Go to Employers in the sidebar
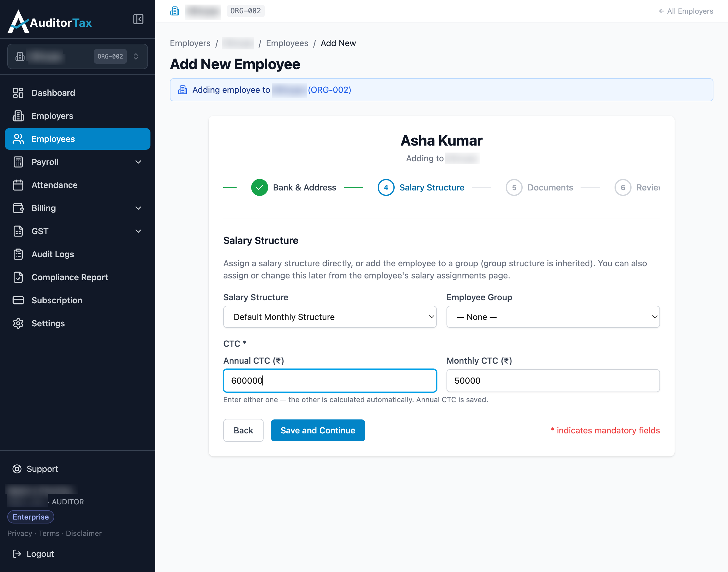The height and width of the screenshot is (572, 728). click(x=78, y=116)
